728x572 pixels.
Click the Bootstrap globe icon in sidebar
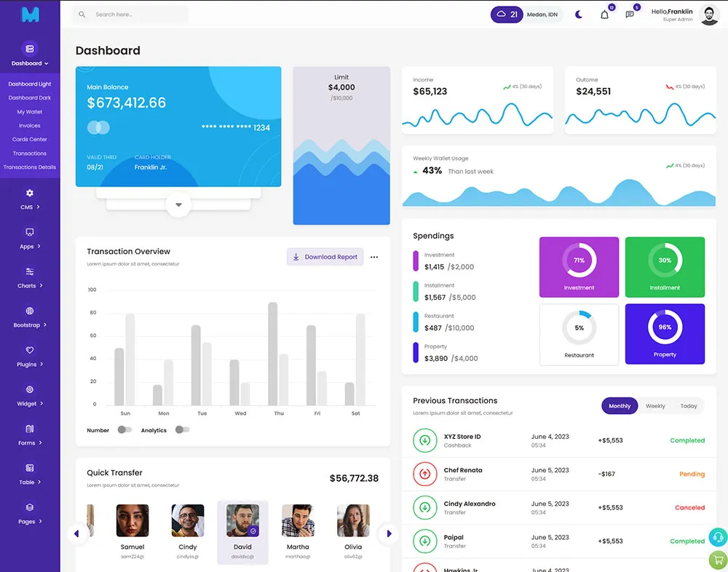30,311
